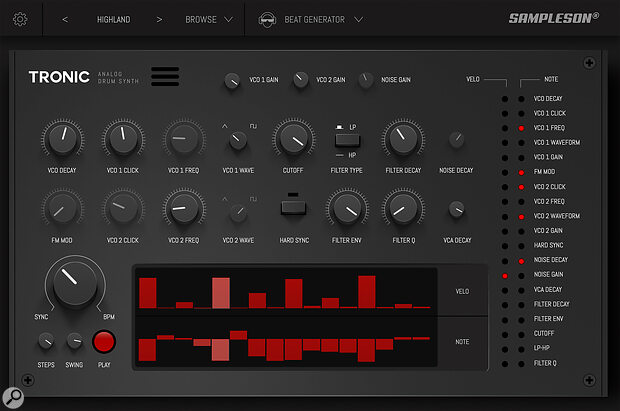
Task: Toggle NOTE modulation dot for NOISE DECAY
Action: [521, 261]
